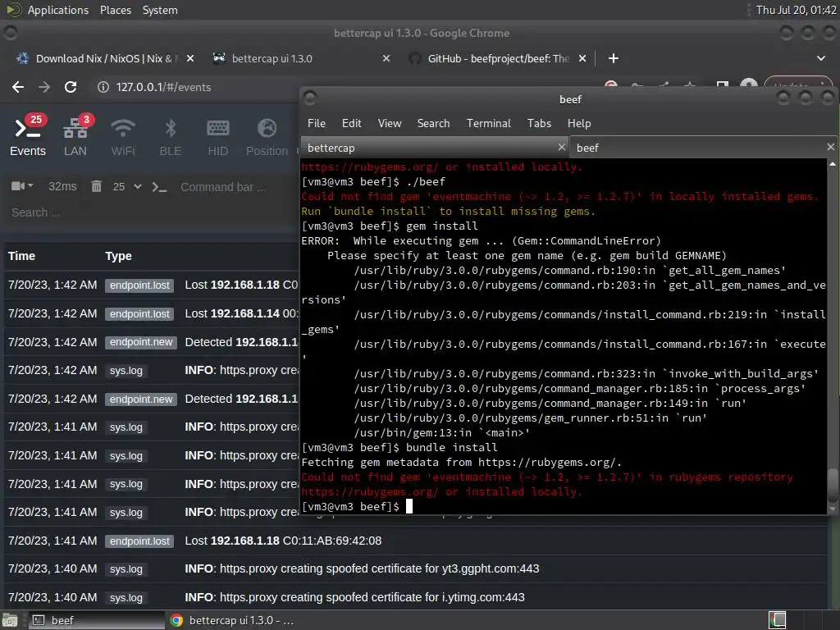
Task: Click the video record icon dropdown
Action: [22, 186]
